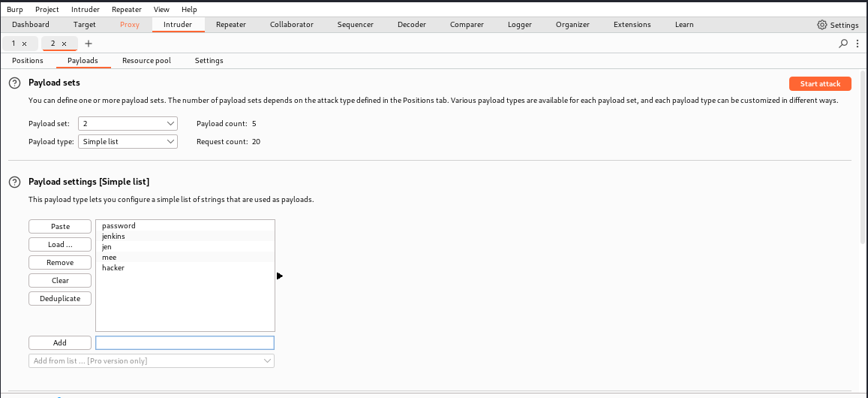This screenshot has width=868, height=398.
Task: Open the Payload type dropdown
Action: [128, 141]
